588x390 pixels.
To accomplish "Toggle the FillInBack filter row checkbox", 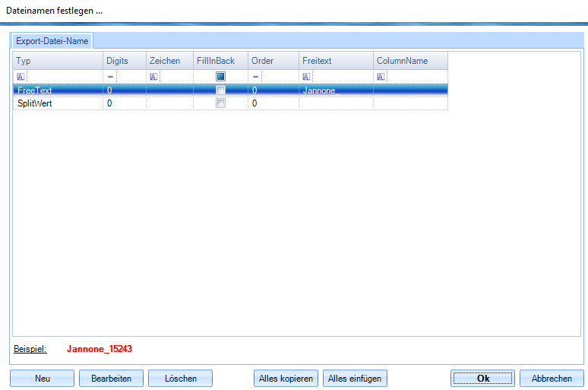I will [x=220, y=77].
